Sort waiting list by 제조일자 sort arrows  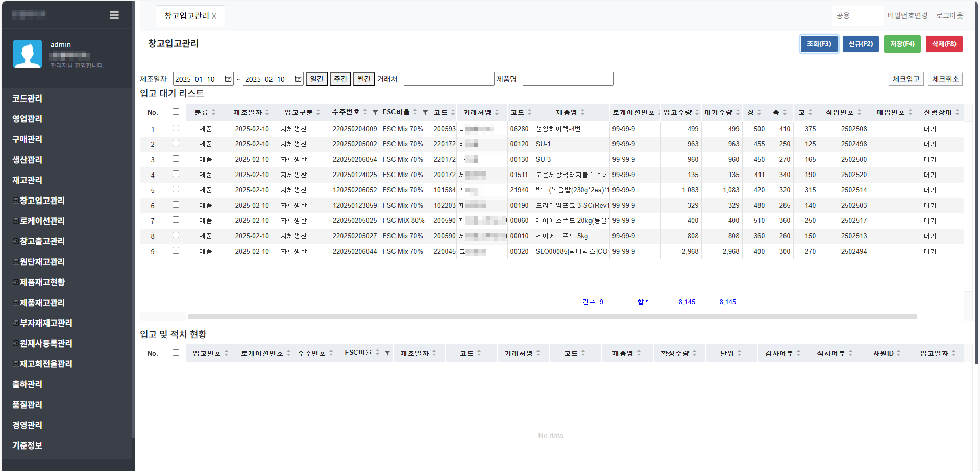(267, 112)
